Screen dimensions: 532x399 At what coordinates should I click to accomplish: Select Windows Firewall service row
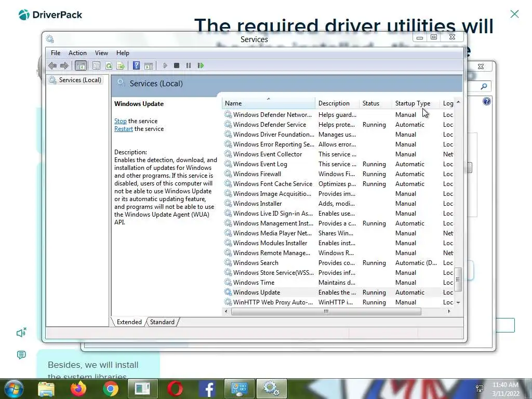(338, 174)
